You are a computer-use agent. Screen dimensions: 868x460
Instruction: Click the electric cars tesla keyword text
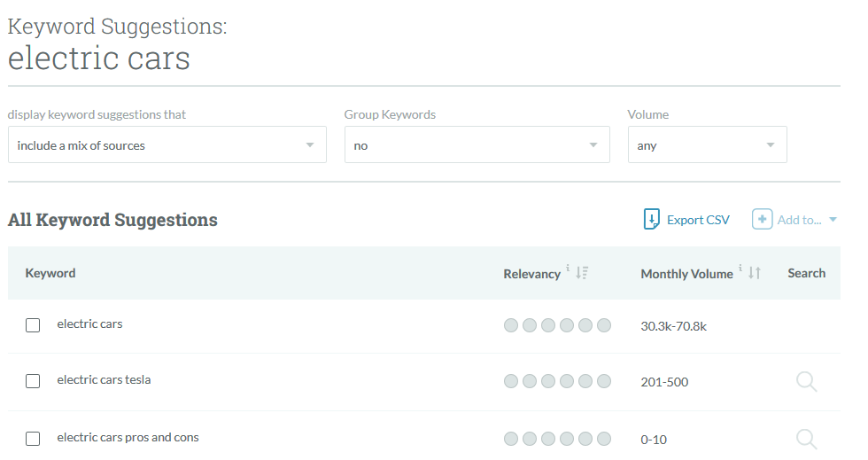pos(104,380)
